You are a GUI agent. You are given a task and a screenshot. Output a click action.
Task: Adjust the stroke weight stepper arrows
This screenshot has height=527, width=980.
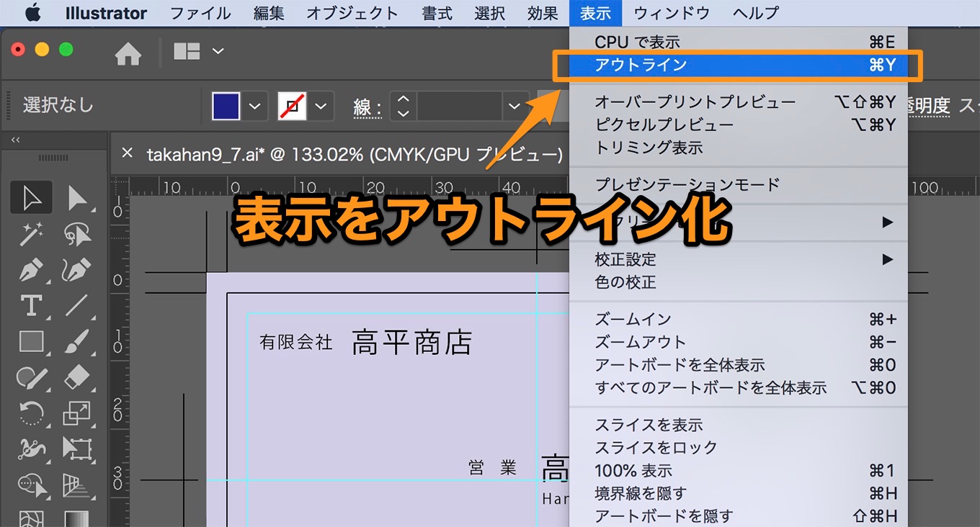click(404, 107)
